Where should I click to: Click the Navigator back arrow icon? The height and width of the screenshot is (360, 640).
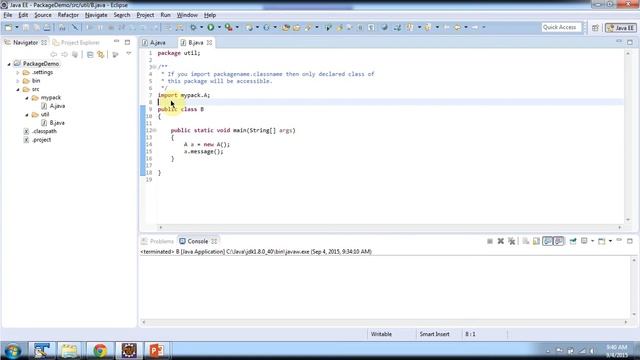(x=54, y=54)
